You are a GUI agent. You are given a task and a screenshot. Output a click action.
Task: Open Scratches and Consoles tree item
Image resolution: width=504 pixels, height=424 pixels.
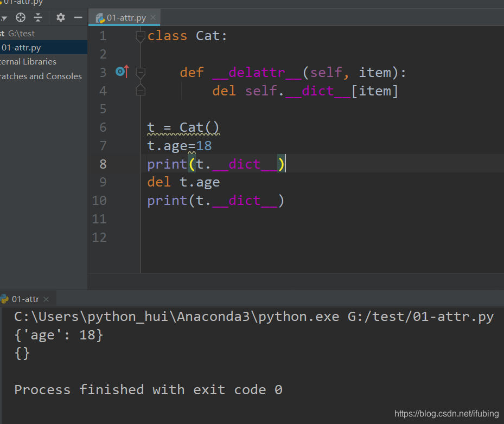click(x=43, y=76)
